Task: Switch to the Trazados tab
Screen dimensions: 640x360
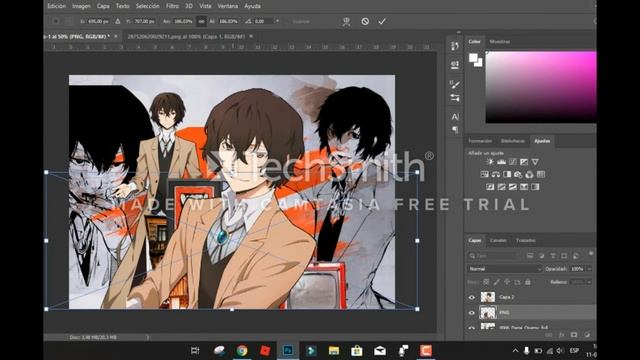Action: [x=526, y=240]
